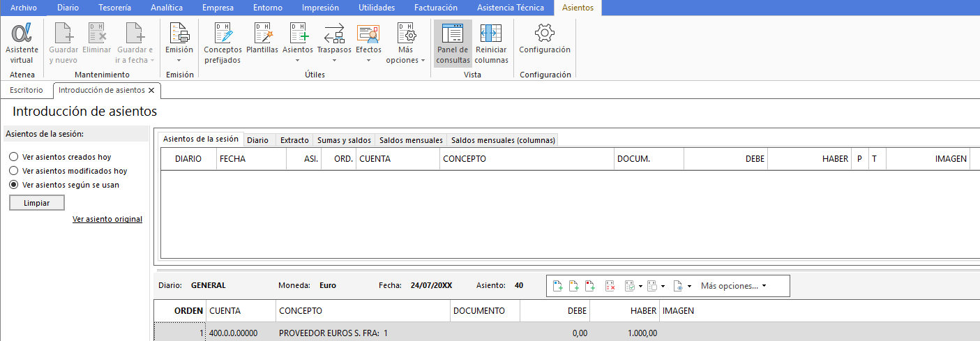Switch to the Saldos mensuales tab
The image size is (980, 341).
coord(411,140)
